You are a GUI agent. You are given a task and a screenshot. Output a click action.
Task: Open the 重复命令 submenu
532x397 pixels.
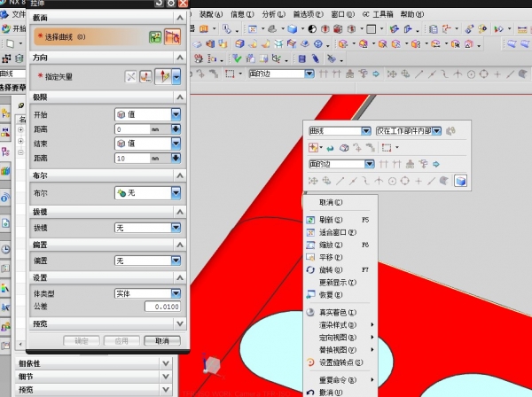click(340, 379)
